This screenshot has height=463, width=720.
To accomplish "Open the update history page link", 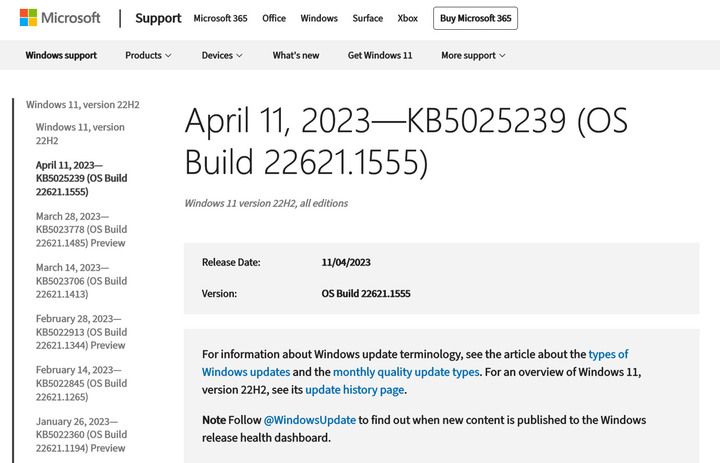I will (x=354, y=390).
